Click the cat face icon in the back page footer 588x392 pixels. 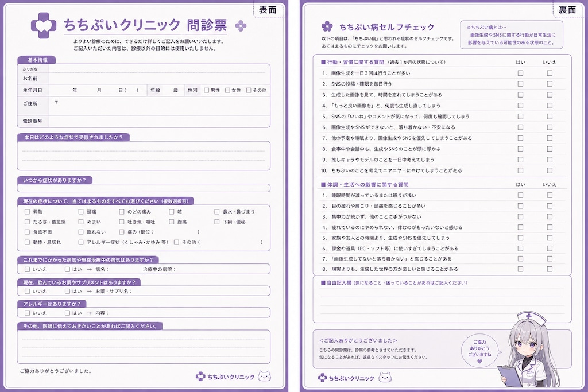(x=385, y=377)
